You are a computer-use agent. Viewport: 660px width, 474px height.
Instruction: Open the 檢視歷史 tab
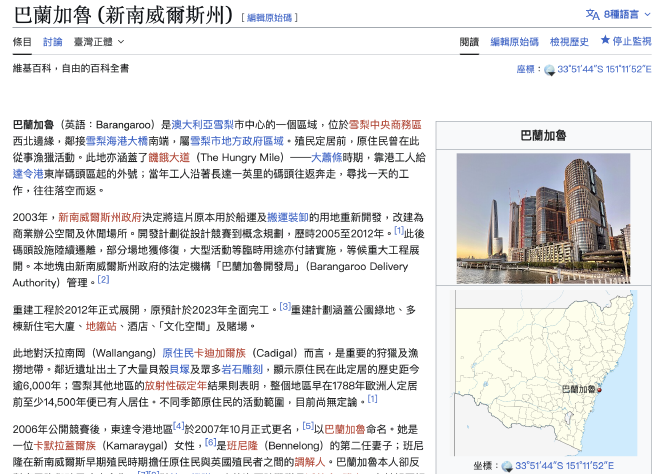(569, 42)
